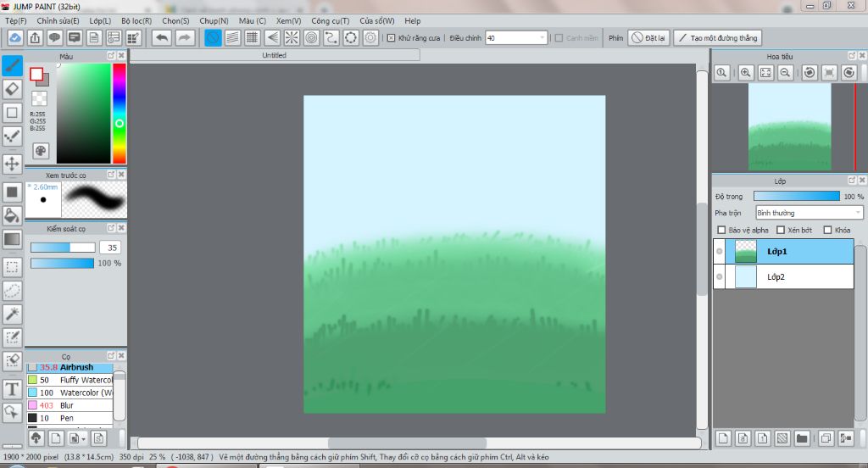The width and height of the screenshot is (868, 468).
Task: Add a new layer in layer panel
Action: 723,438
